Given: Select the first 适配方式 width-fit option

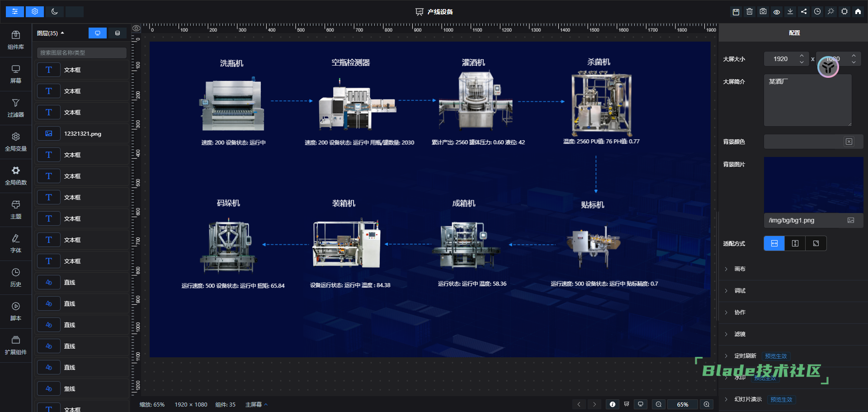Looking at the screenshot, I should pyautogui.click(x=774, y=243).
